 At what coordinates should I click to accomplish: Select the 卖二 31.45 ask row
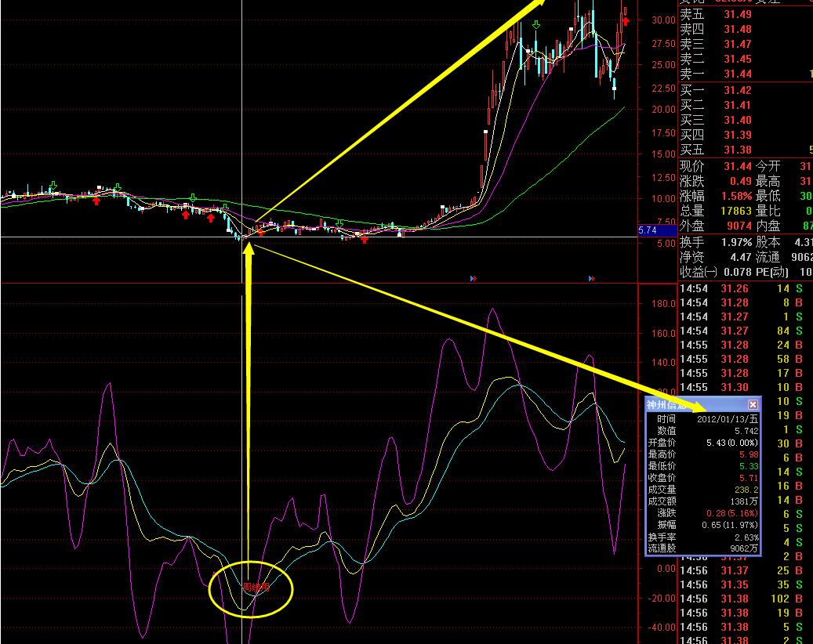pyautogui.click(x=746, y=59)
